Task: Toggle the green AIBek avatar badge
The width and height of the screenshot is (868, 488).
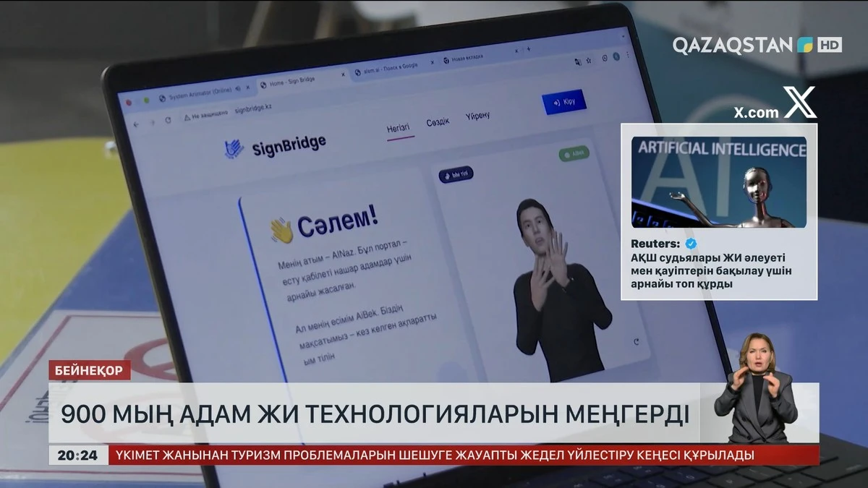Action: (x=574, y=154)
